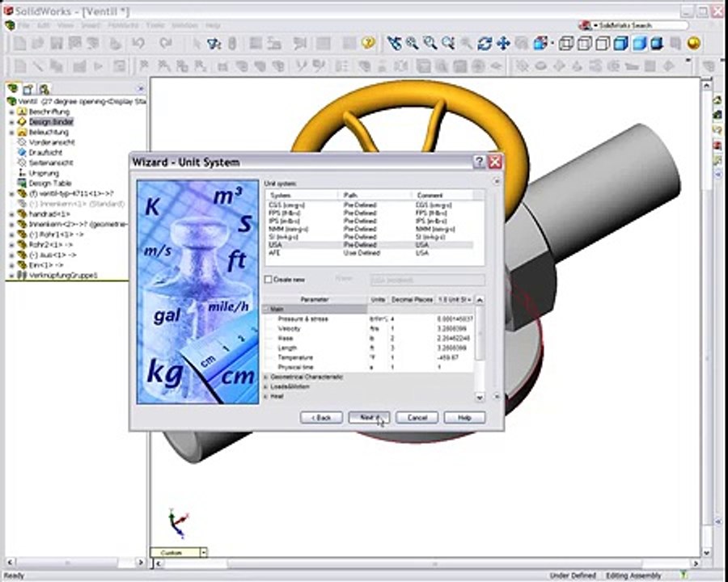Screen dimensions: 728x582
Task: Click the SolidWorks application logo icon
Action: tap(8, 11)
